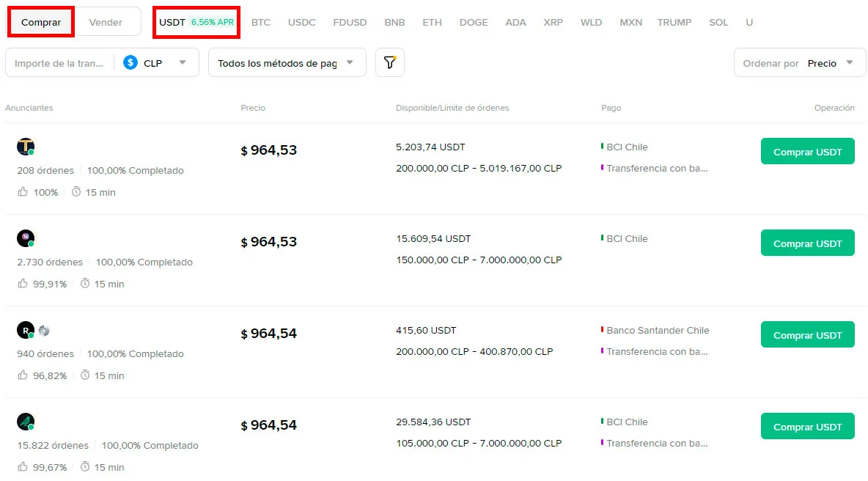
Task: Open avatar of advertiser with 940 órdenes
Action: [26, 330]
